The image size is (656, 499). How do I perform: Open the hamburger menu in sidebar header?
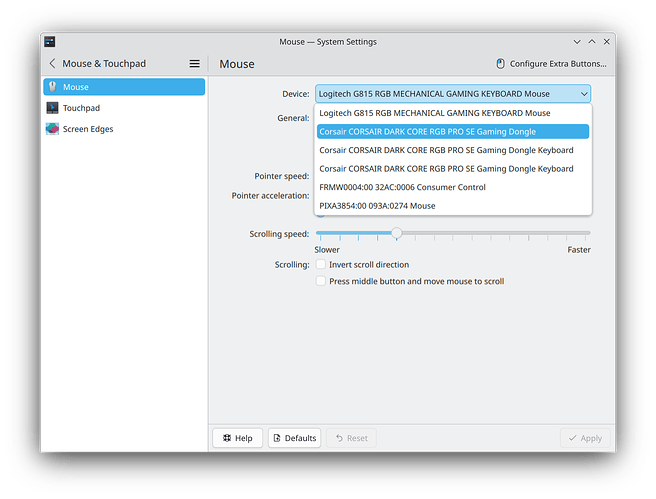pos(194,64)
